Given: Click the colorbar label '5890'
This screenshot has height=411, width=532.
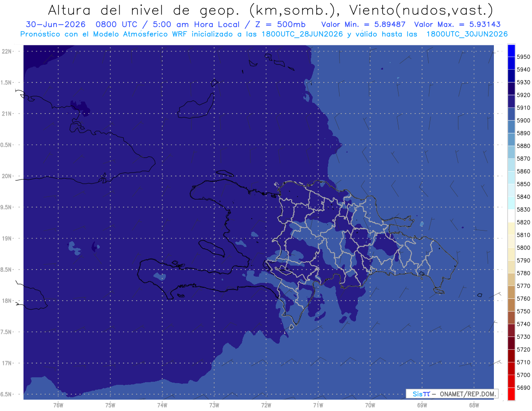Looking at the screenshot, I should click(524, 133).
